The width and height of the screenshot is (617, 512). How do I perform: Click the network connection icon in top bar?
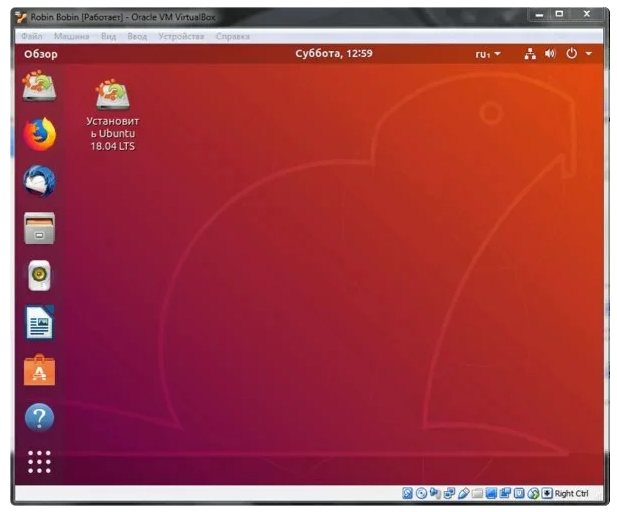point(530,54)
